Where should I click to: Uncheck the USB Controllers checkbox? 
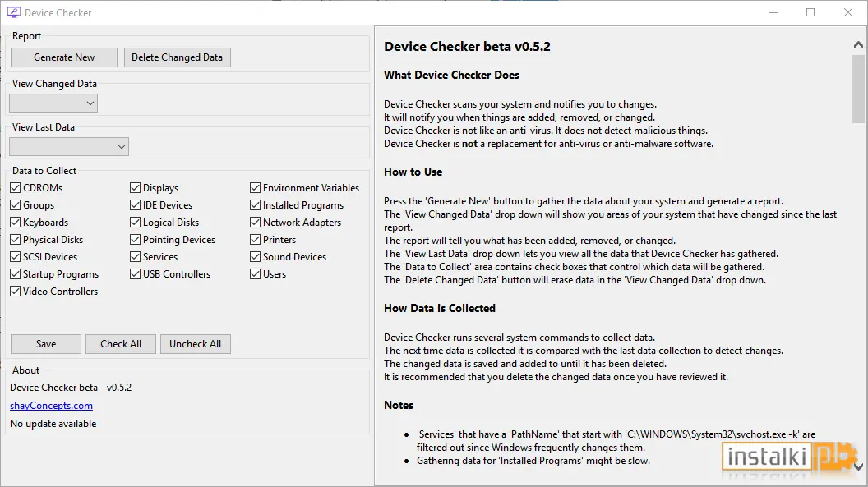point(135,274)
